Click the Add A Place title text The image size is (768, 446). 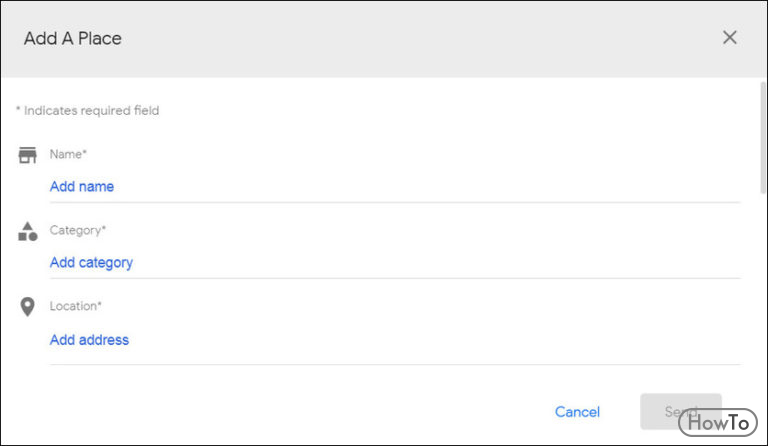click(72, 38)
